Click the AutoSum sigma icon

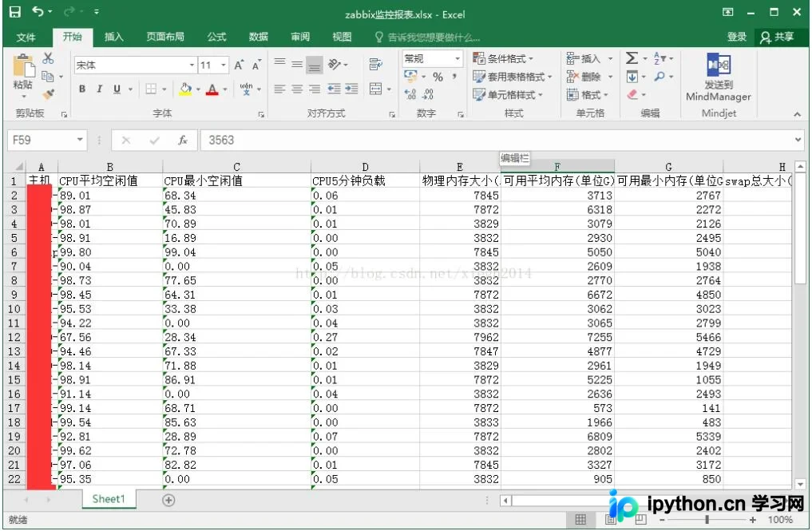pos(632,58)
